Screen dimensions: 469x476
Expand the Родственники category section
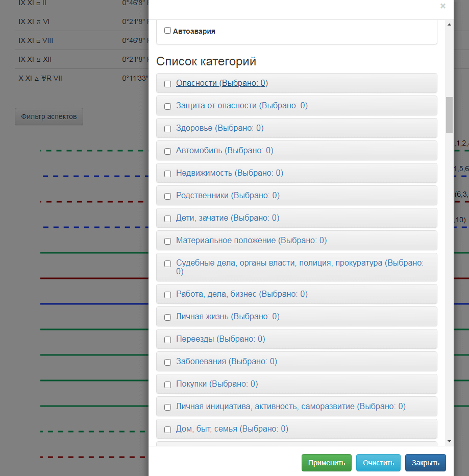[x=228, y=196]
